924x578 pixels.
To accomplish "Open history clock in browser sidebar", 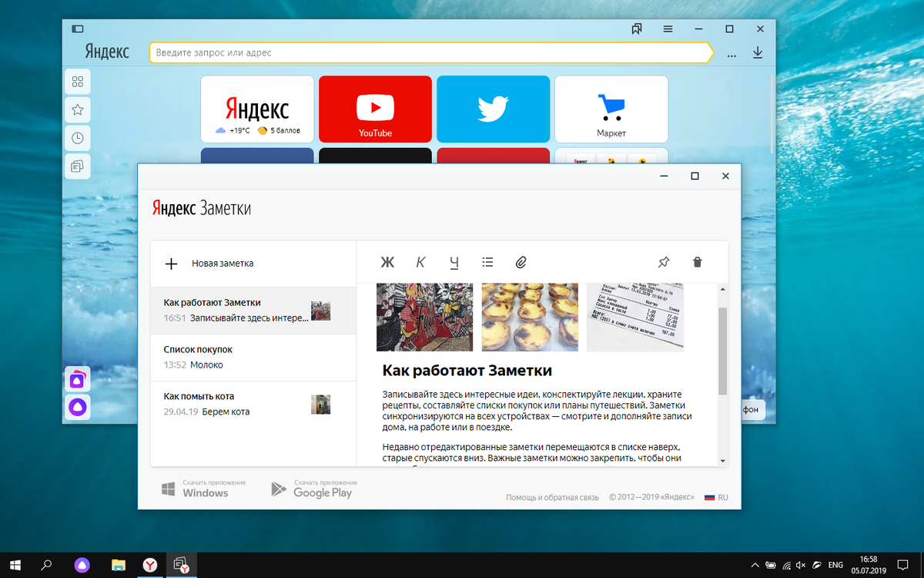I will 78,139.
